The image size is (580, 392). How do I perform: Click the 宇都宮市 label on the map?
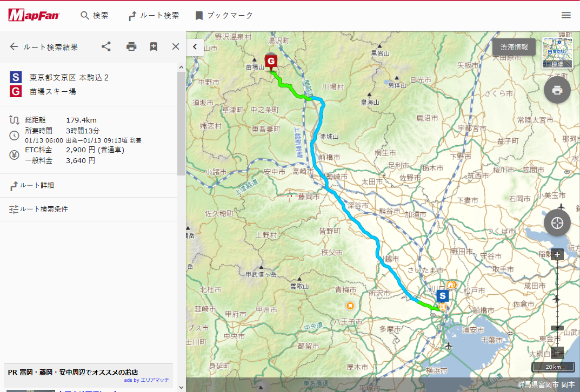pos(471,129)
